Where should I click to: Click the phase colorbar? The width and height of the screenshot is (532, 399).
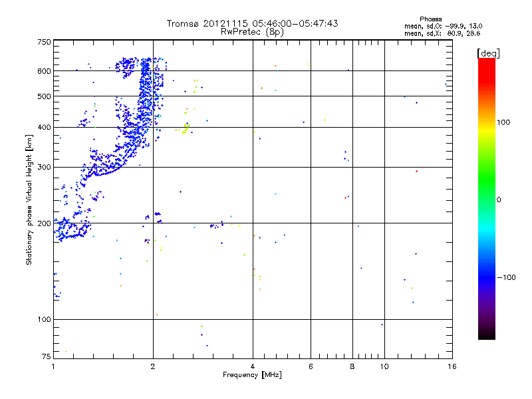(x=487, y=198)
